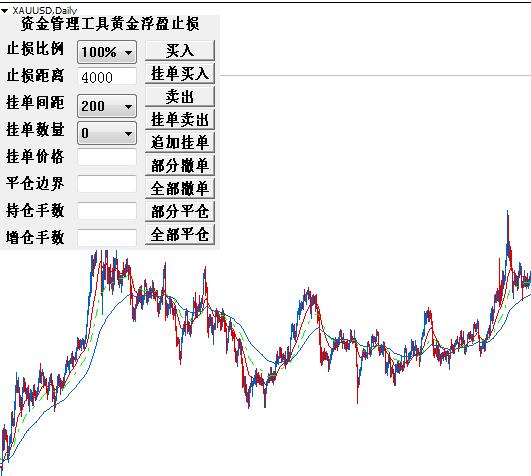Image resolution: width=531 pixels, height=476 pixels.
Task: Collapse the XAUUSD,Daily triangle indicator
Action: coord(4,11)
